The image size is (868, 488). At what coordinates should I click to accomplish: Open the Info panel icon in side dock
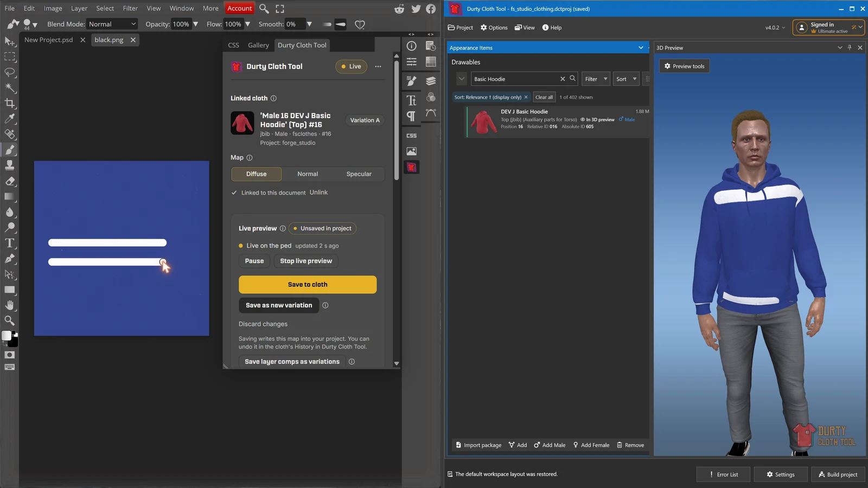tap(412, 46)
